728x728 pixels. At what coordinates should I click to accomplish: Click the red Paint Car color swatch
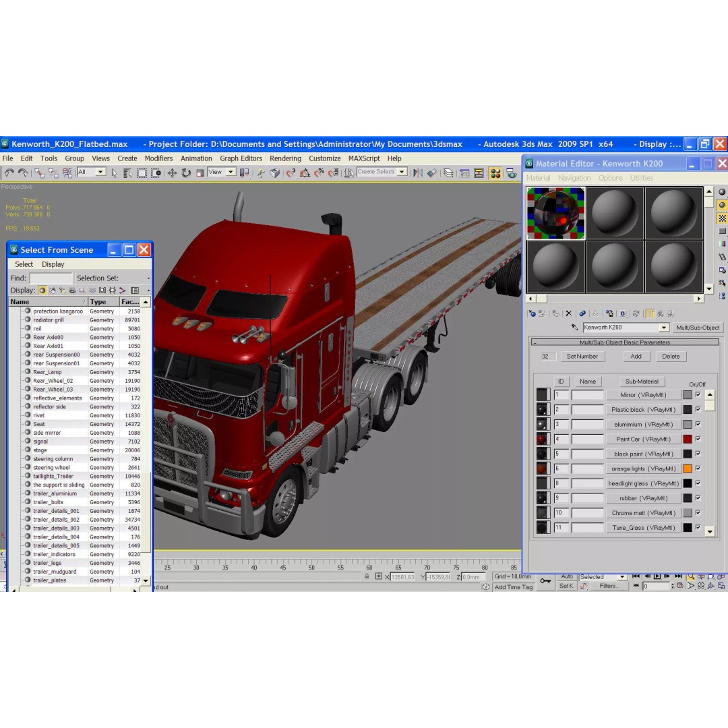pyautogui.click(x=688, y=439)
